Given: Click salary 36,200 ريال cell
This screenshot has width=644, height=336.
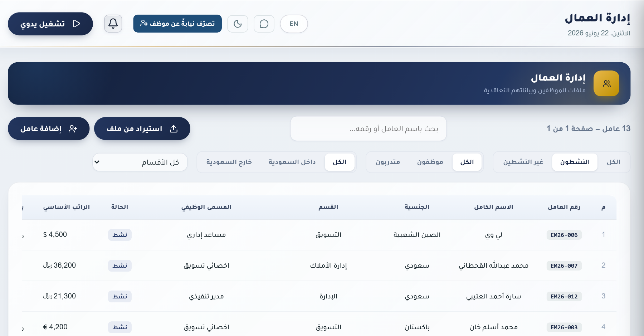Looking at the screenshot, I should pos(59,266).
